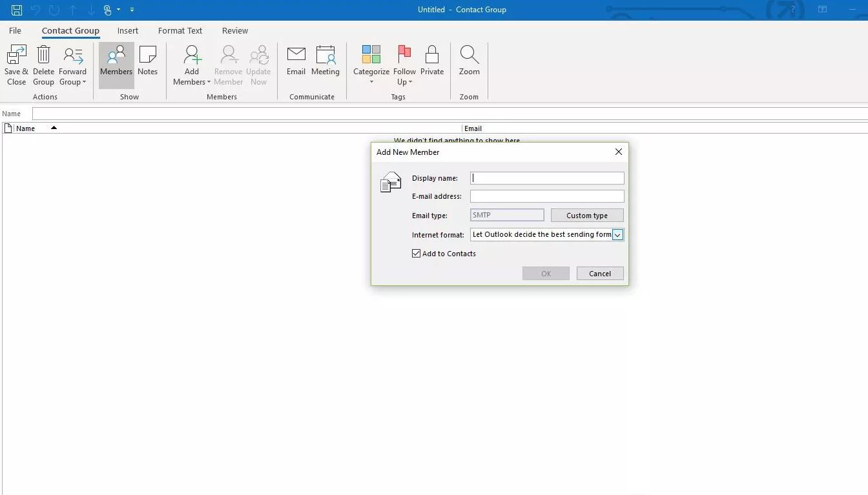Image resolution: width=868 pixels, height=495 pixels.
Task: Click the Help question mark icon
Action: tap(792, 10)
